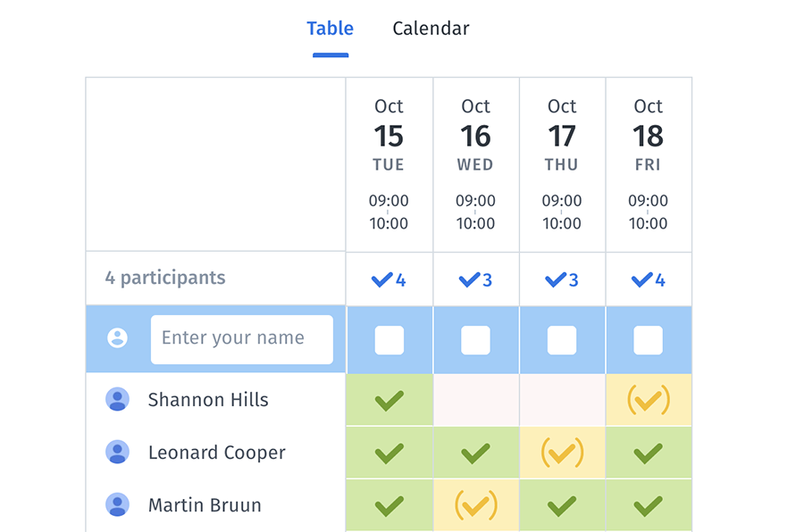Check the availability box under Oct 18

tap(648, 338)
